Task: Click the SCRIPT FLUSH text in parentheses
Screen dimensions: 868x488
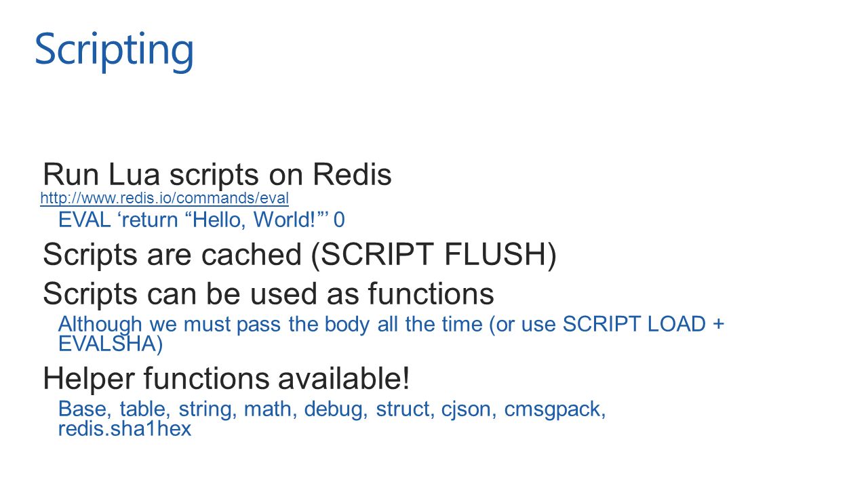Action: click(437, 255)
